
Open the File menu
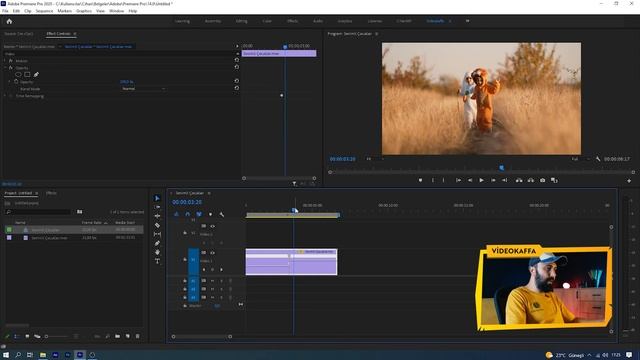[5, 11]
